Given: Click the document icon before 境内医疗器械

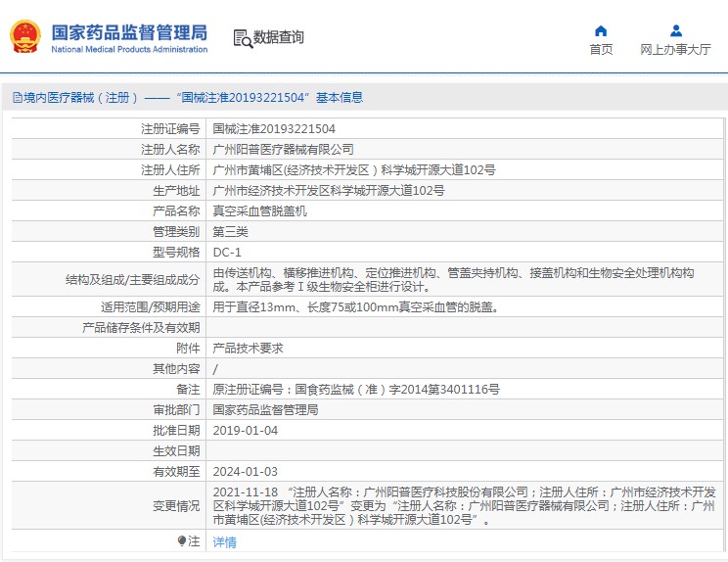Looking at the screenshot, I should tap(18, 98).
